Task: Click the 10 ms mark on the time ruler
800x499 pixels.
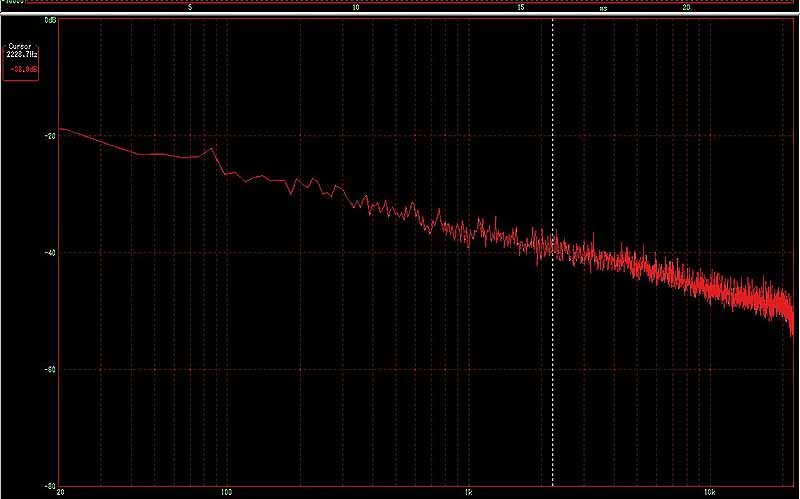Action: (x=356, y=7)
